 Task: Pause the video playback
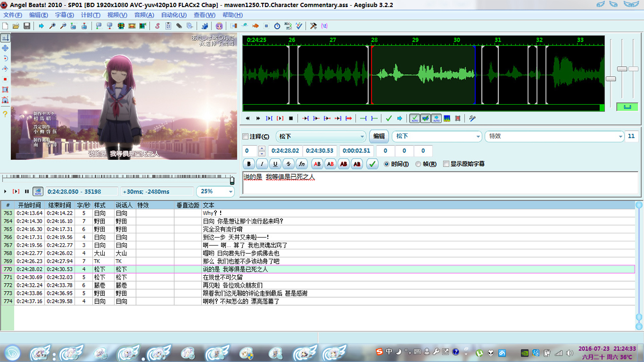click(x=27, y=192)
